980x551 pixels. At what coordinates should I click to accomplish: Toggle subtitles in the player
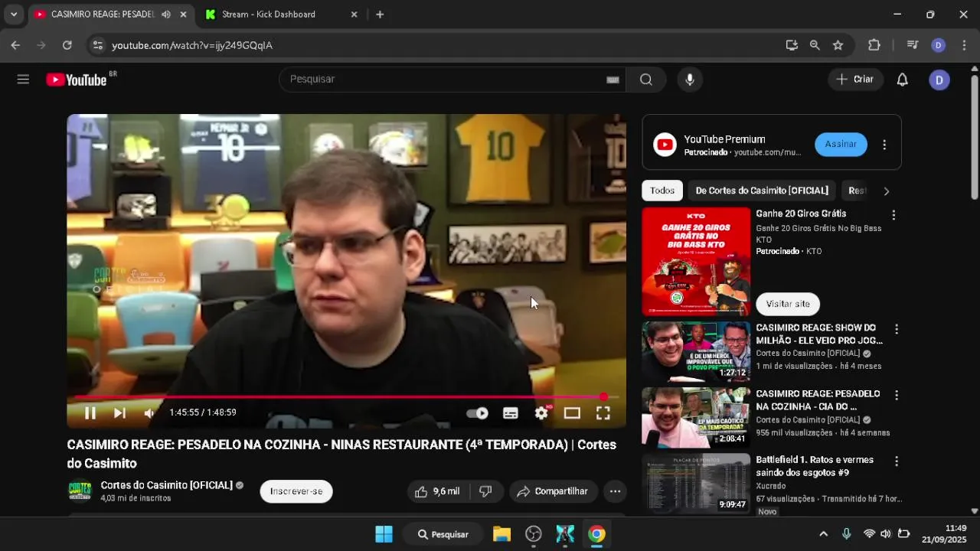[x=511, y=413]
